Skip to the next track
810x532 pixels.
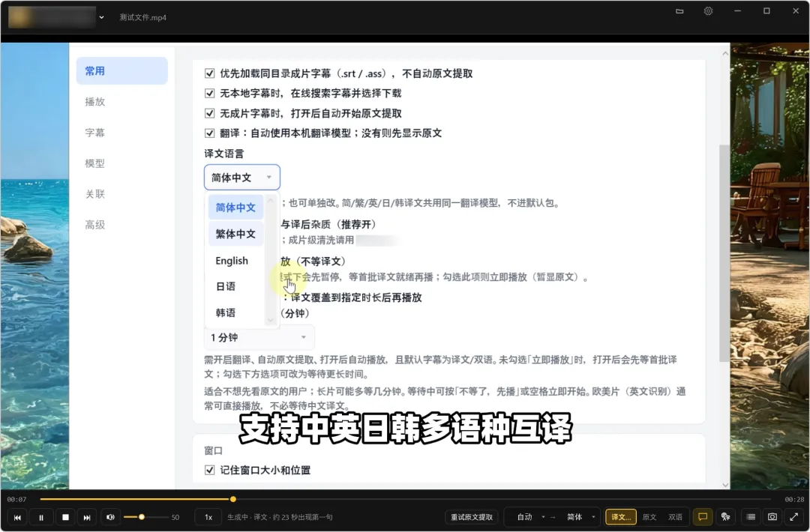point(87,517)
